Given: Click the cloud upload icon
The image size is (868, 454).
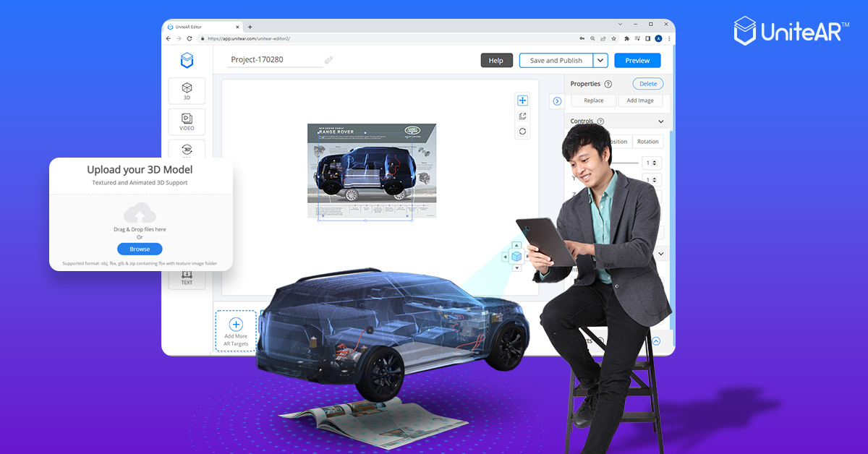Looking at the screenshot, I should (140, 213).
